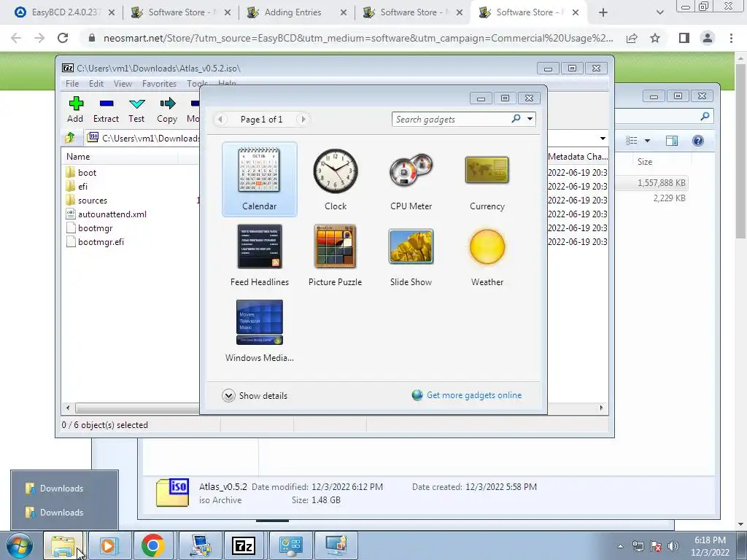The image size is (747, 560).
Task: Click the Action Center flag icon
Action: (656, 546)
